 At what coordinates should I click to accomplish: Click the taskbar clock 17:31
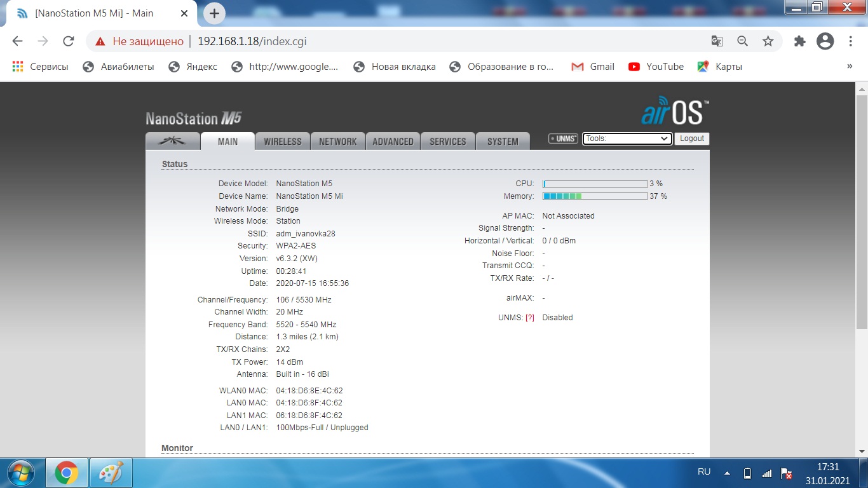pyautogui.click(x=827, y=466)
